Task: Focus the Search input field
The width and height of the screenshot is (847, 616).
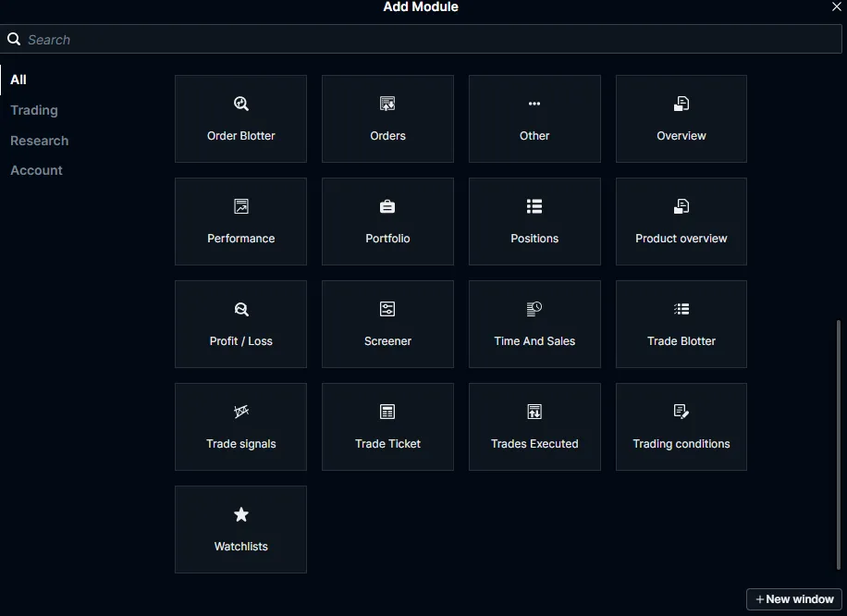Action: coord(421,39)
